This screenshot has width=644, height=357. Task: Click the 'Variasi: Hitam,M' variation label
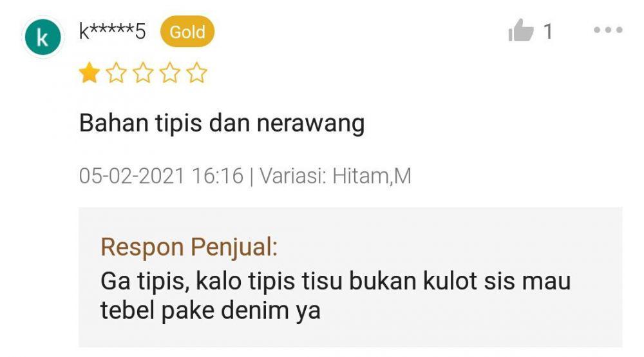(335, 176)
